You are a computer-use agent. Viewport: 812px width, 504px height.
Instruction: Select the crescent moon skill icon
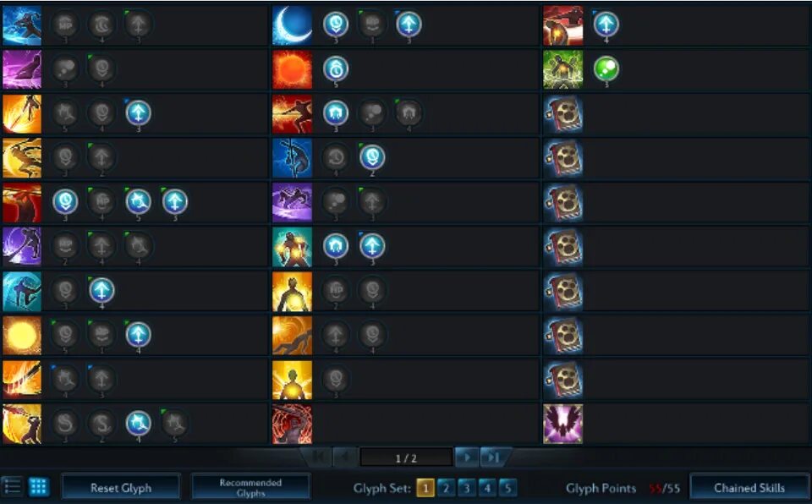[292, 25]
